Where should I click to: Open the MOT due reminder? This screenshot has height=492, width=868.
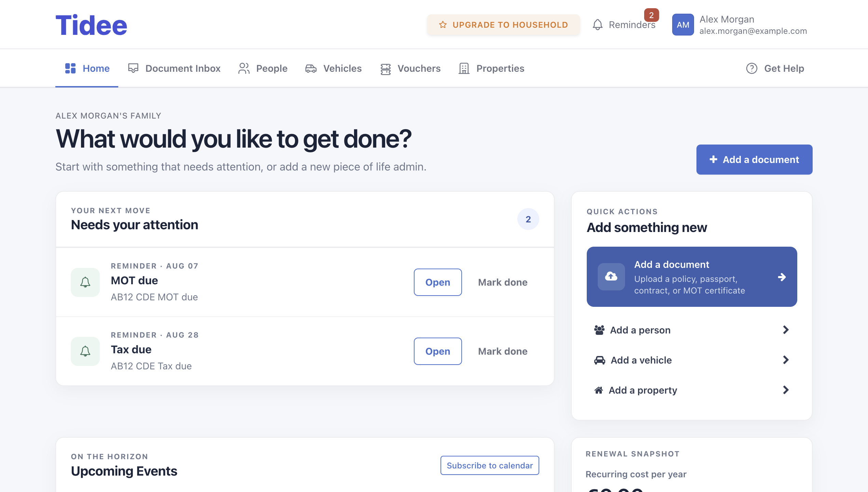click(438, 282)
